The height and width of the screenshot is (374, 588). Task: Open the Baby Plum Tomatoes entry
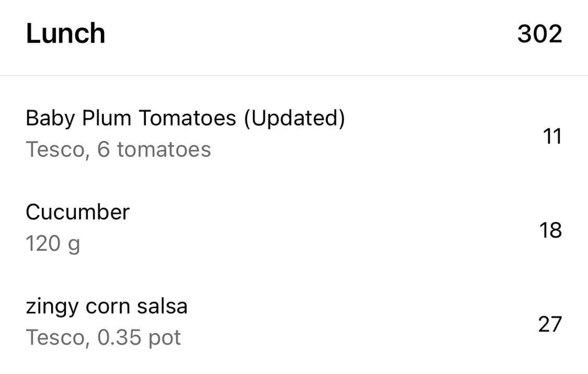click(x=294, y=134)
